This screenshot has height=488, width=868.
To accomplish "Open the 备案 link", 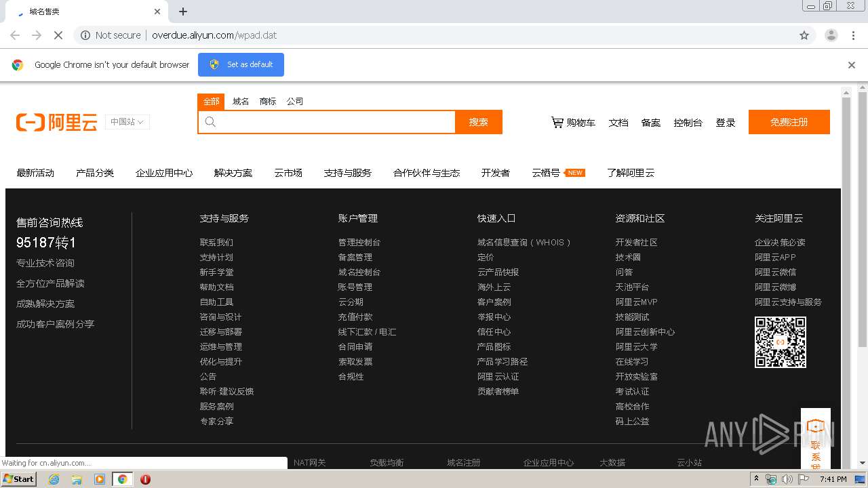I will 651,123.
